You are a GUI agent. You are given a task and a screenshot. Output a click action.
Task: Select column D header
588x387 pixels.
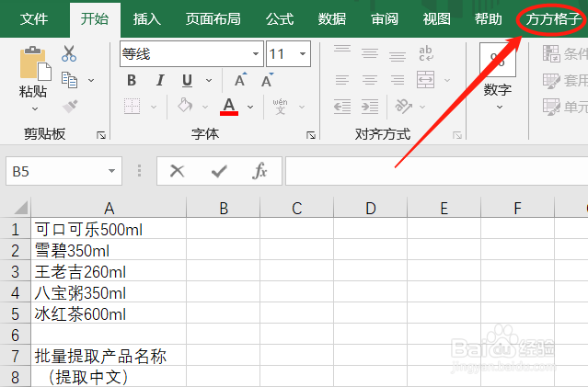point(371,208)
